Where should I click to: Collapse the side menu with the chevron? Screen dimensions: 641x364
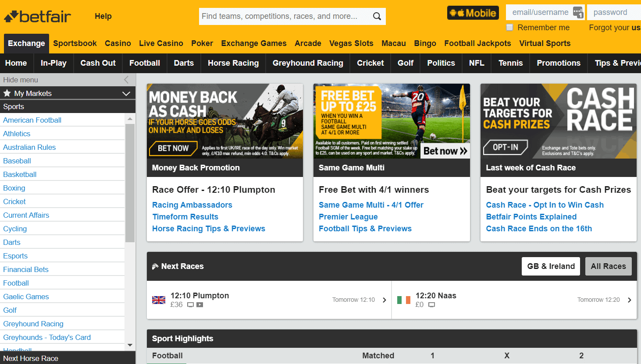click(x=126, y=80)
